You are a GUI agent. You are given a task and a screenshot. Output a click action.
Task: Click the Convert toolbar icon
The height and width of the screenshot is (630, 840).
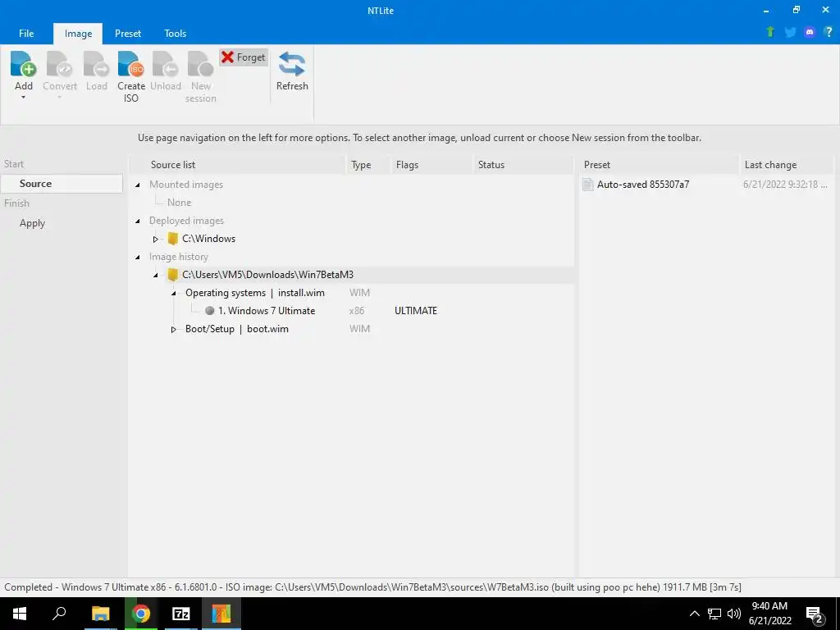59,64
